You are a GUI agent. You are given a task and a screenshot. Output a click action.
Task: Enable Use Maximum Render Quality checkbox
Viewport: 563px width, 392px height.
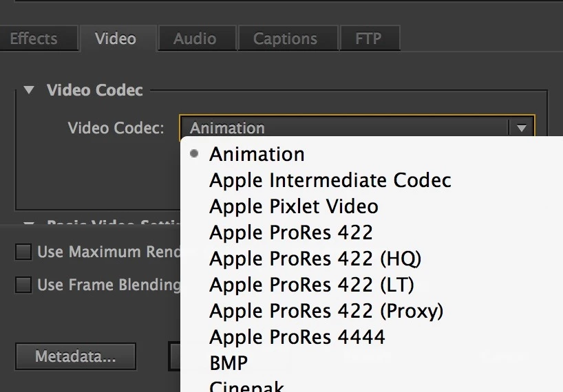[24, 252]
